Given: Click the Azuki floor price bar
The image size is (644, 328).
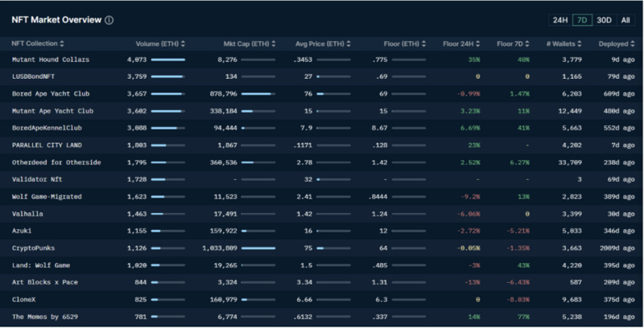Looking at the screenshot, I should (409, 232).
